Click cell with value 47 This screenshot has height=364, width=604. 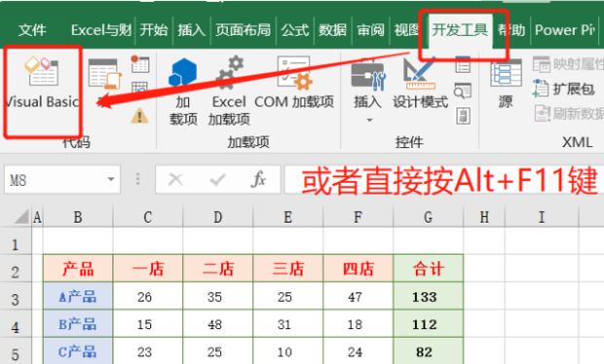point(359,297)
